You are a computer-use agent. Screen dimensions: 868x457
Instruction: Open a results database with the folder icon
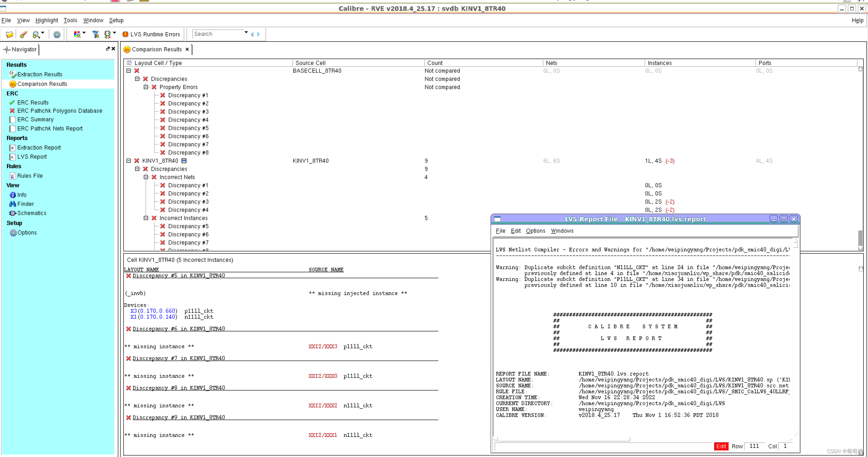9,34
